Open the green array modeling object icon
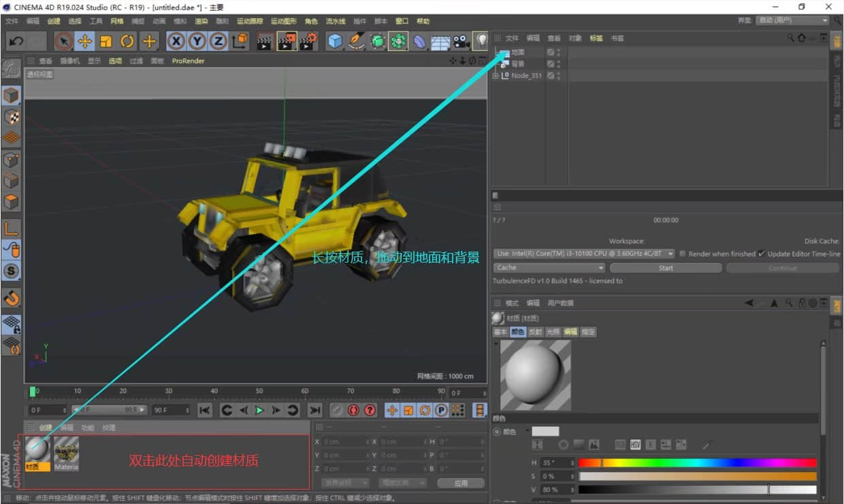This screenshot has width=844, height=504. (398, 41)
